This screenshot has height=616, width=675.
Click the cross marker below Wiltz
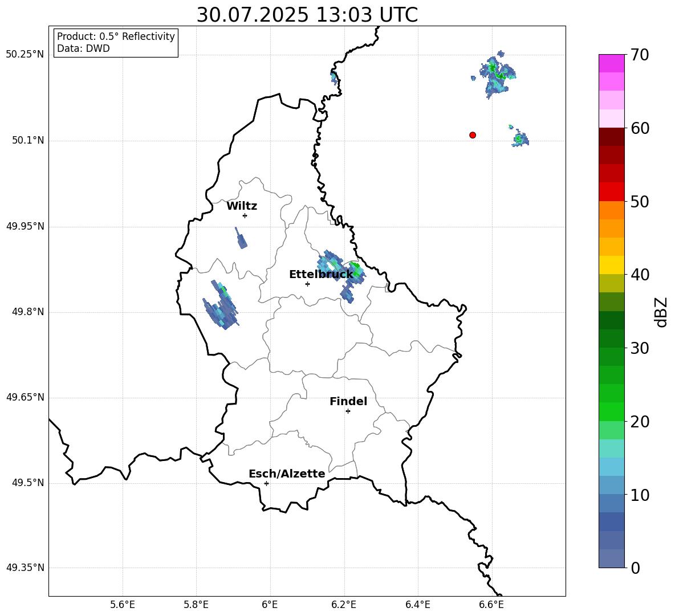[245, 215]
